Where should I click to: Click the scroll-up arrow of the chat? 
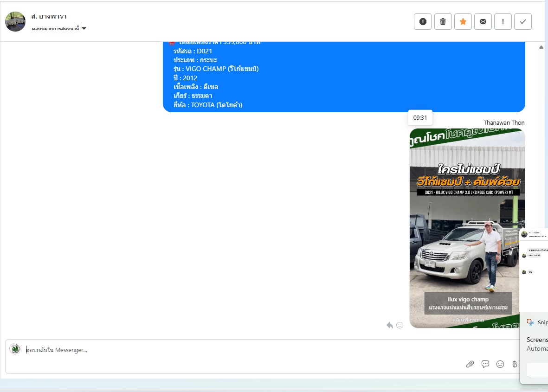coord(541,47)
